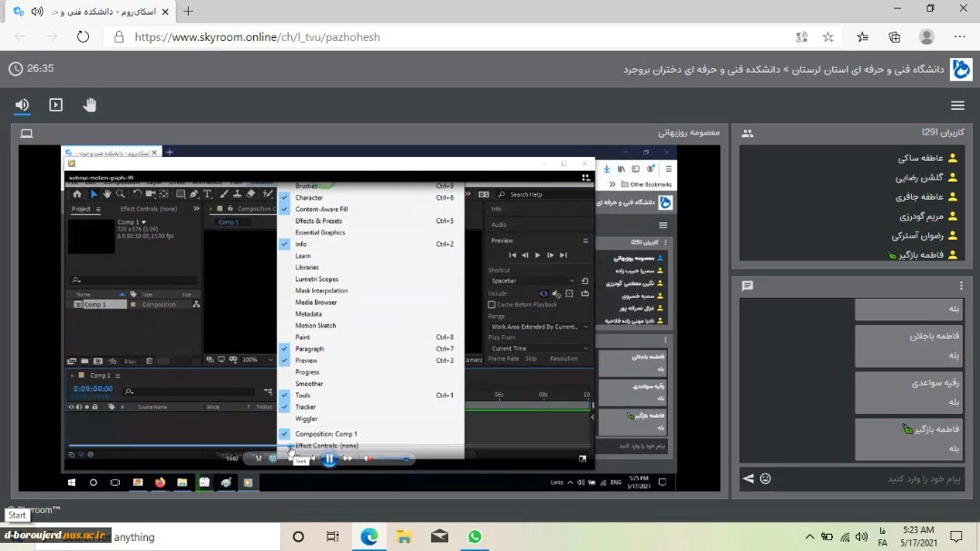Toggle the FA input language indicator
This screenshot has width=980, height=551.
click(883, 537)
